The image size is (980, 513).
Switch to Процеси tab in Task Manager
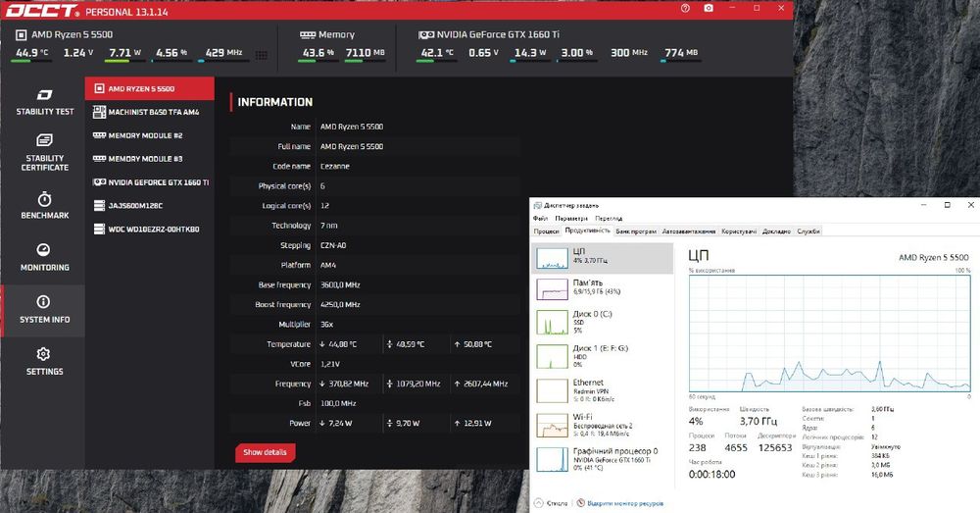pos(546,231)
